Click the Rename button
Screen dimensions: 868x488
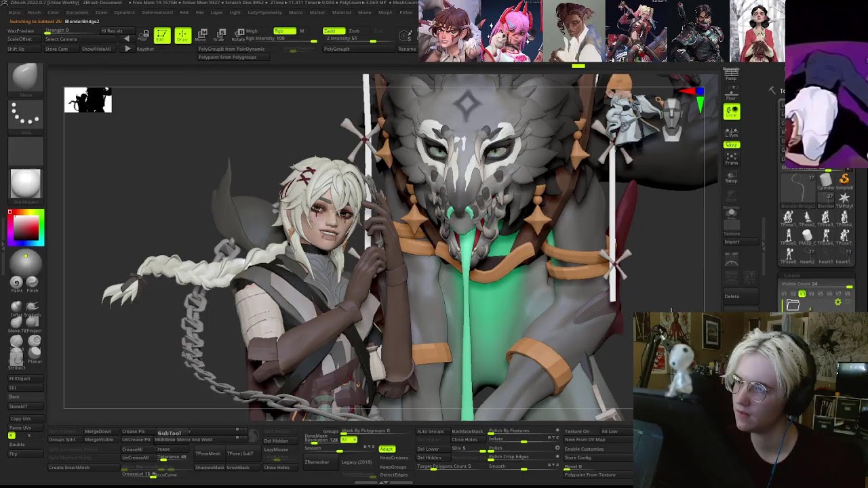pos(407,49)
